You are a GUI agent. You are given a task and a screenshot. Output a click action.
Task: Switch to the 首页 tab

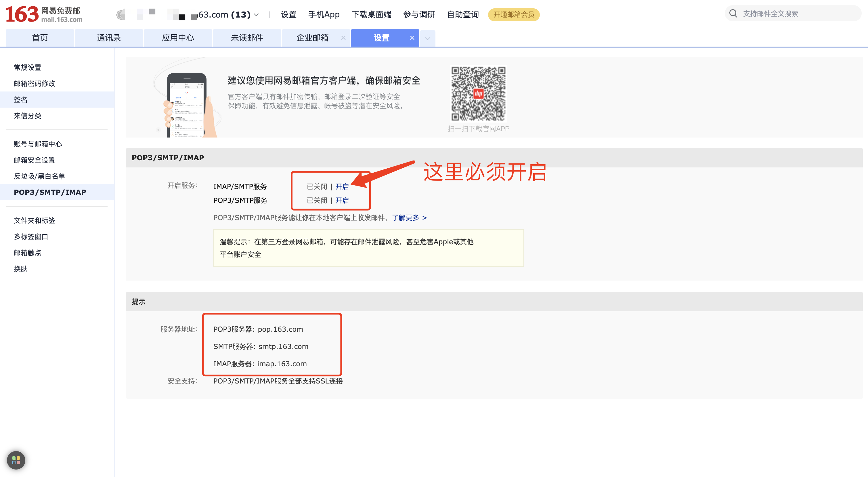(x=40, y=38)
